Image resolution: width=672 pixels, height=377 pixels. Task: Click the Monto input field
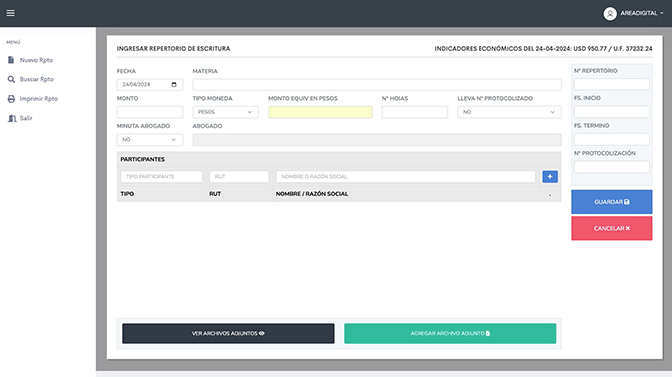coord(150,112)
